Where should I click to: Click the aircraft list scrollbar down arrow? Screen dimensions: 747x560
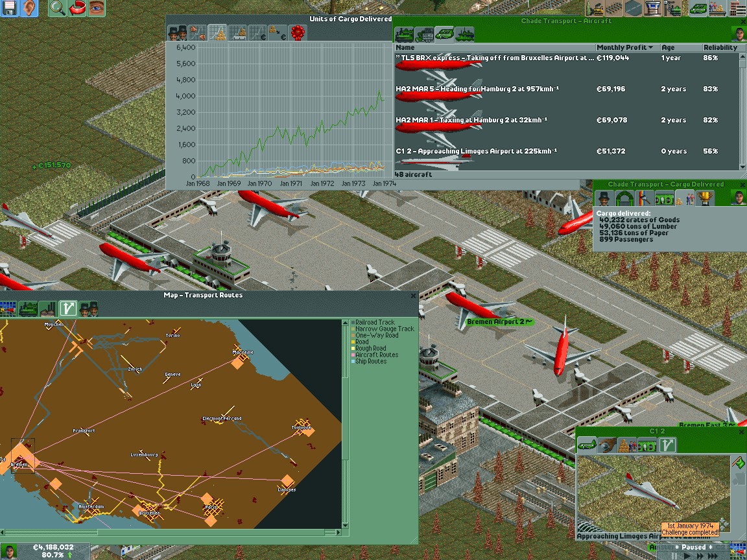point(742,167)
